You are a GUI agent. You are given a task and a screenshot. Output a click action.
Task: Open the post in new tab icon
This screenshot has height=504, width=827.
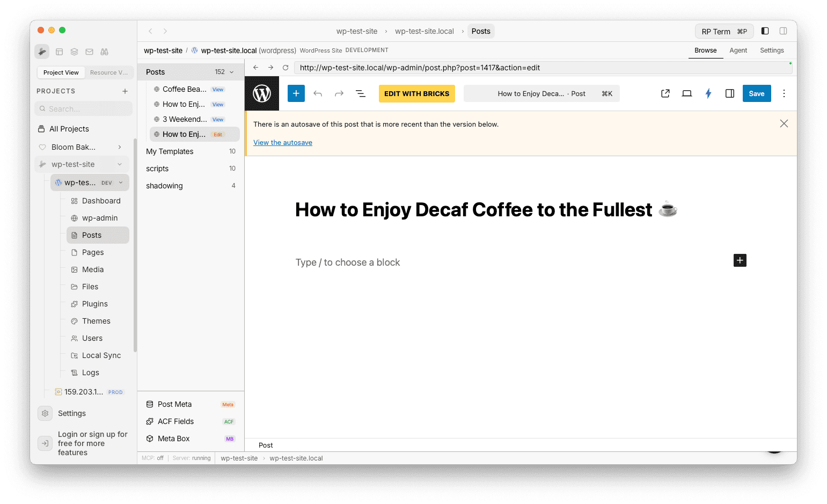(x=665, y=93)
